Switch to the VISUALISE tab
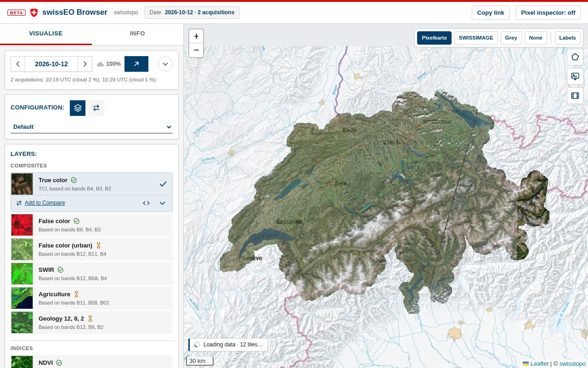Image resolution: width=588 pixels, height=368 pixels. click(x=46, y=34)
